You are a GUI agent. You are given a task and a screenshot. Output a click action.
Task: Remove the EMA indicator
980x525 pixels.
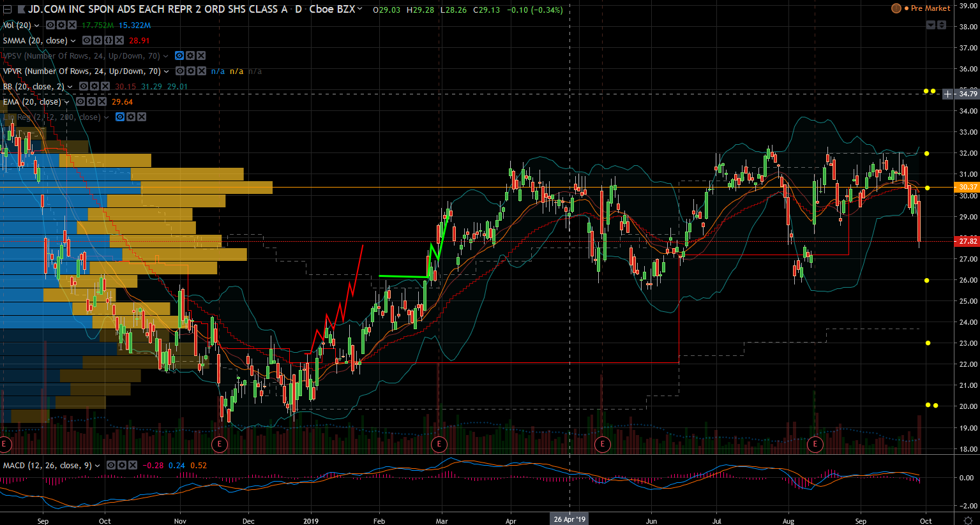[102, 102]
